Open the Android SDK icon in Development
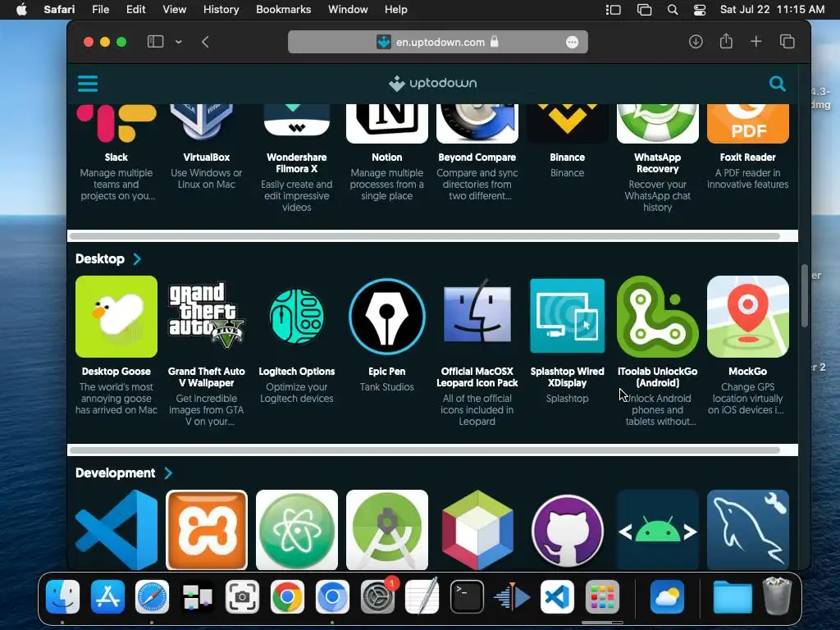Screen dimensions: 840x630 point(657,530)
